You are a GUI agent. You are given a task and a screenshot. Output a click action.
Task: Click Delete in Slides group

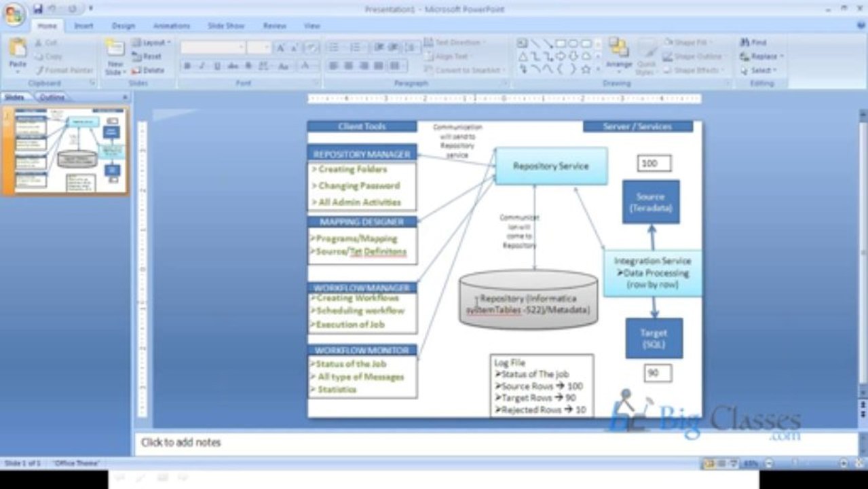148,70
